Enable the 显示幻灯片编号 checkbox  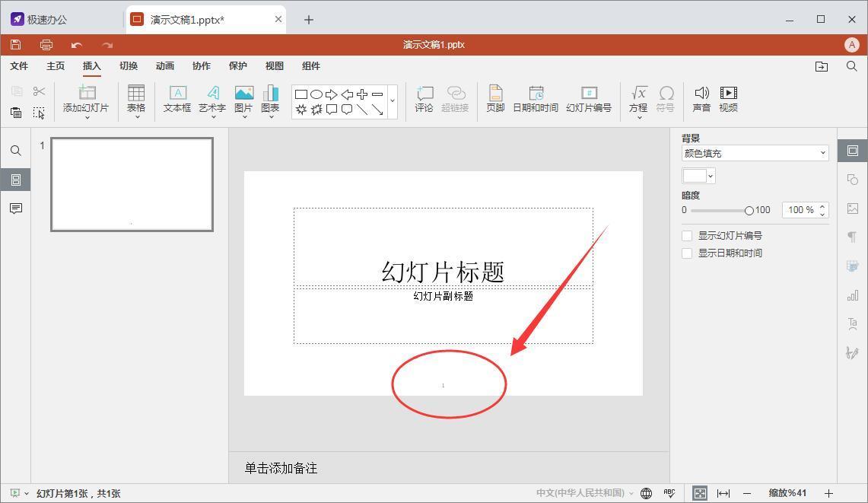point(687,236)
